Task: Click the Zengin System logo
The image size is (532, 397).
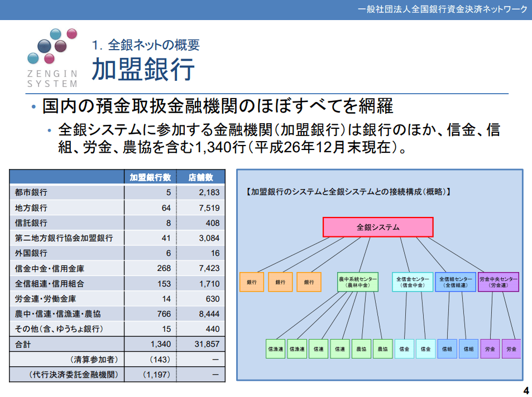Action: coord(52,57)
